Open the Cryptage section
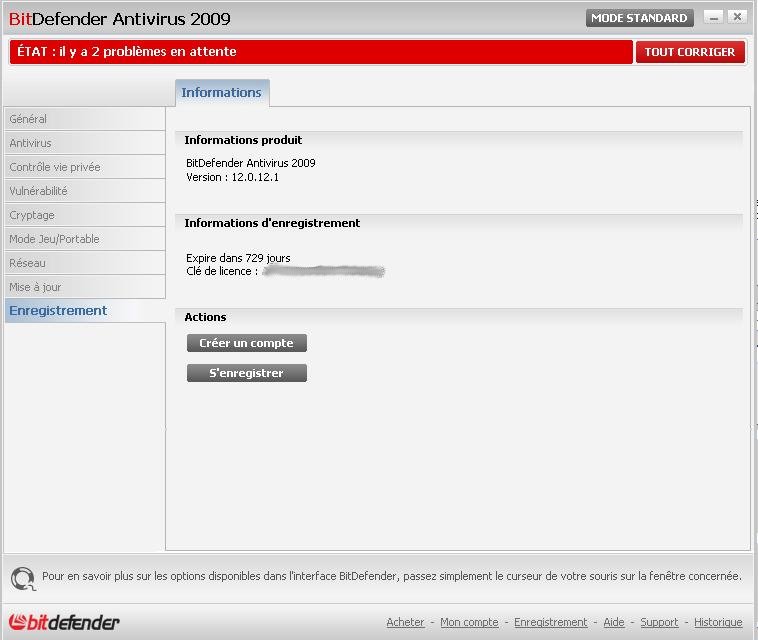This screenshot has height=640, width=758. (x=85, y=215)
